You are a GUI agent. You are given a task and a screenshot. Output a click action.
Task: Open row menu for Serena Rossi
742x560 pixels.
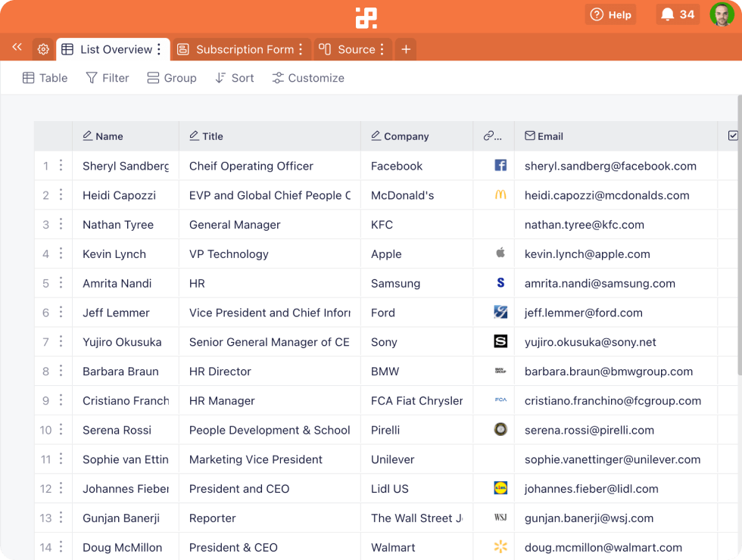(x=61, y=430)
